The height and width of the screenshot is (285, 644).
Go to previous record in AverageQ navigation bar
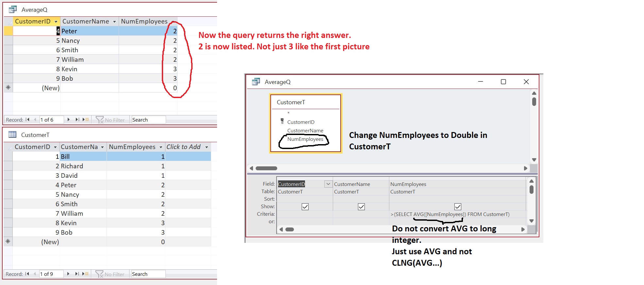pyautogui.click(x=35, y=120)
